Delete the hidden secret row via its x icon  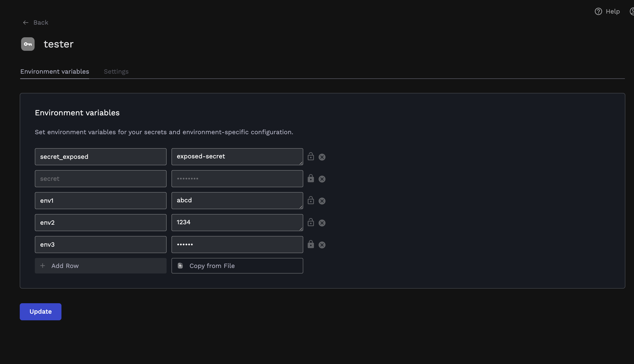click(322, 179)
